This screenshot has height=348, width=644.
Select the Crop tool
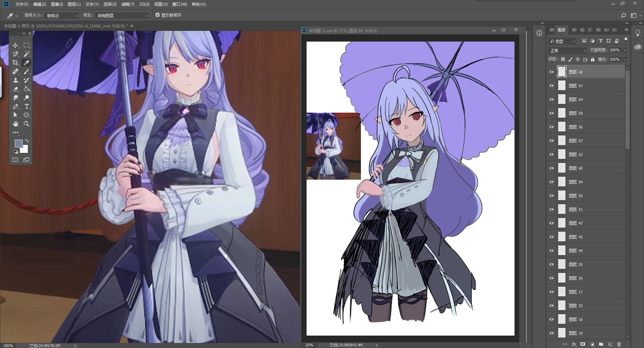(x=15, y=63)
